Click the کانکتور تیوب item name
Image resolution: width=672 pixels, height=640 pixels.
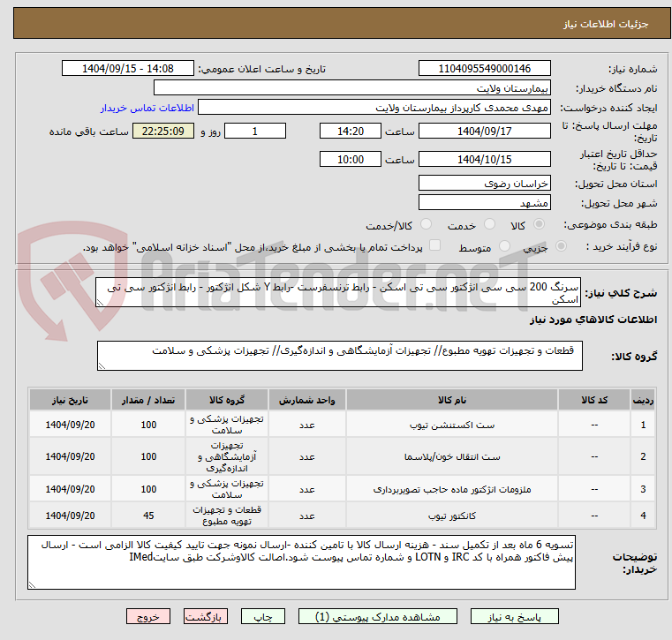(452, 516)
